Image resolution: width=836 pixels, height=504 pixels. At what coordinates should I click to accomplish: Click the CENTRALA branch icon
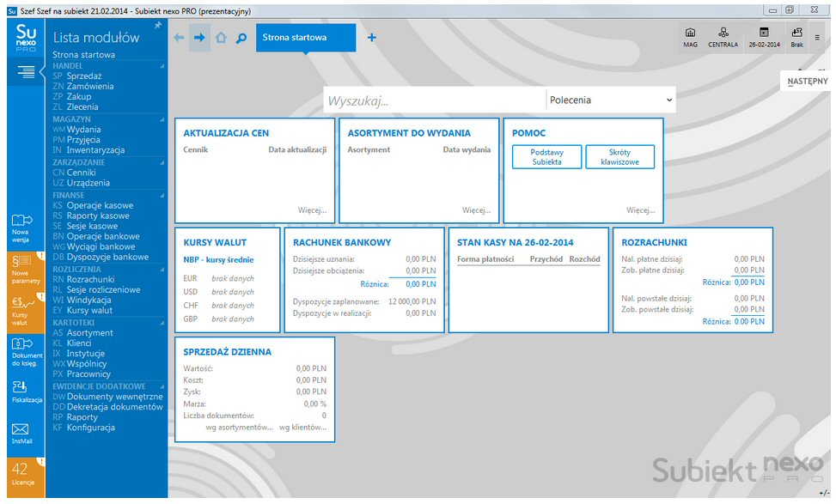tap(723, 37)
